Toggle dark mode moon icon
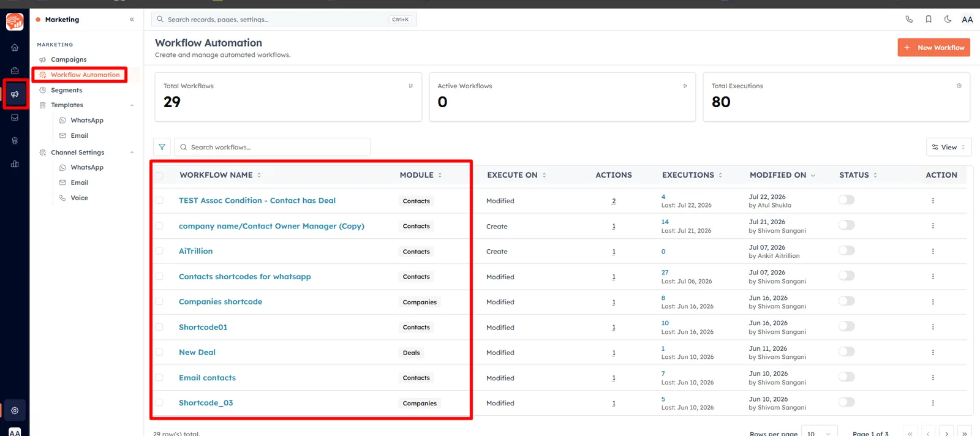Image resolution: width=980 pixels, height=436 pixels. pyautogui.click(x=948, y=20)
